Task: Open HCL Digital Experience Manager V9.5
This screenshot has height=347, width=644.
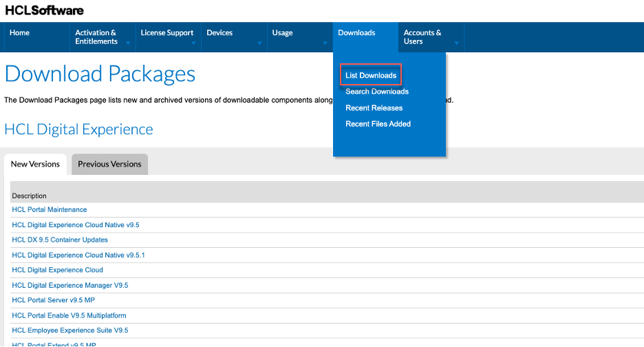Action: click(x=69, y=285)
